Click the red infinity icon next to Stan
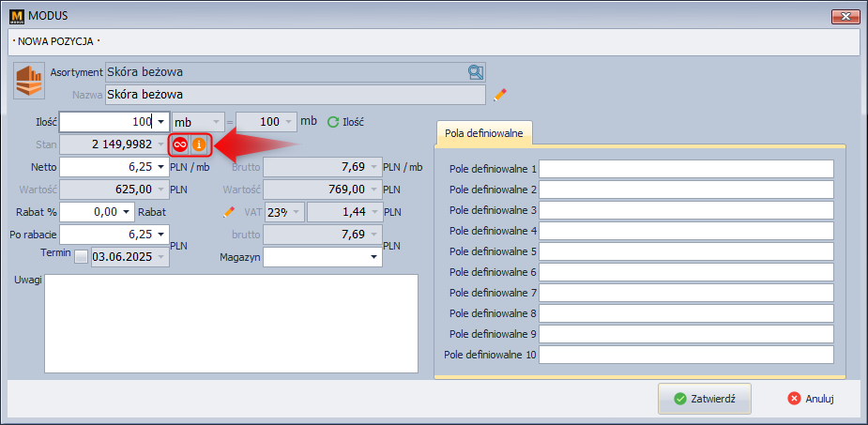The height and width of the screenshot is (425, 868). pos(180,144)
